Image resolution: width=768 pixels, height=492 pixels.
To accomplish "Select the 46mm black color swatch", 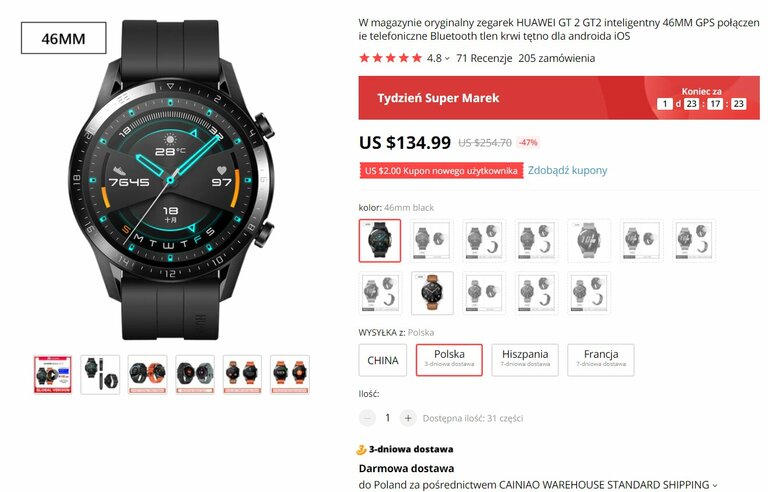I will [x=380, y=241].
